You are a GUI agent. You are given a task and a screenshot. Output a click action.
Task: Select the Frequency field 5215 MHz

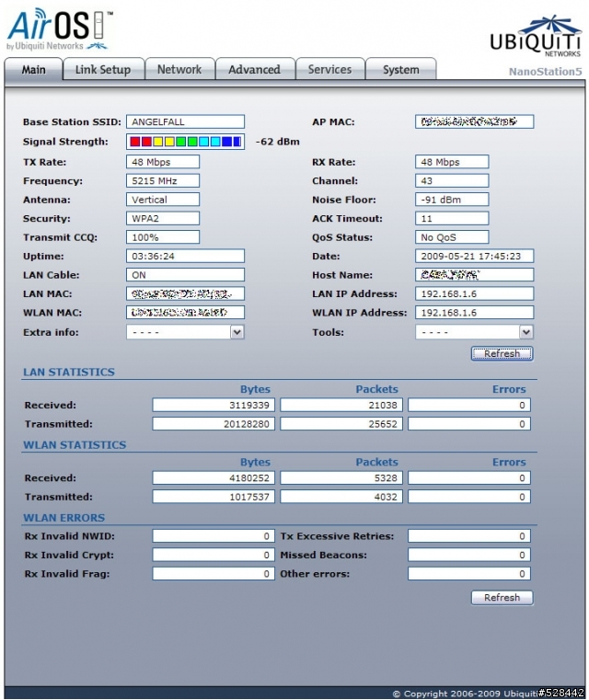tap(163, 181)
